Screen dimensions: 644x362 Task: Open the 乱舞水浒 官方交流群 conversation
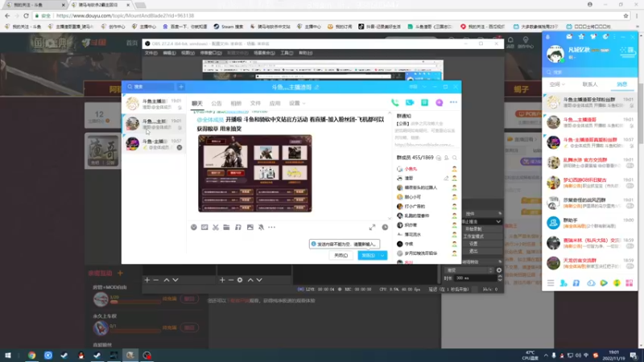point(590,162)
